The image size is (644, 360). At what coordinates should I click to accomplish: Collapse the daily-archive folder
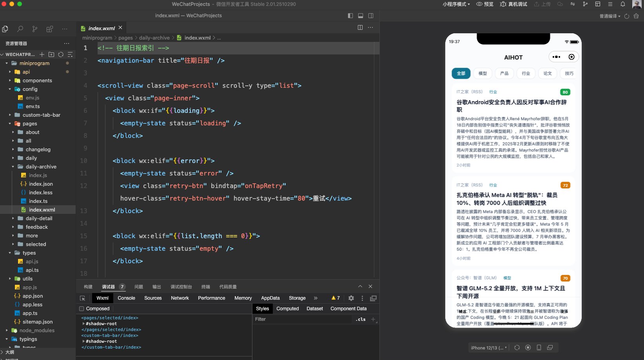point(41,166)
